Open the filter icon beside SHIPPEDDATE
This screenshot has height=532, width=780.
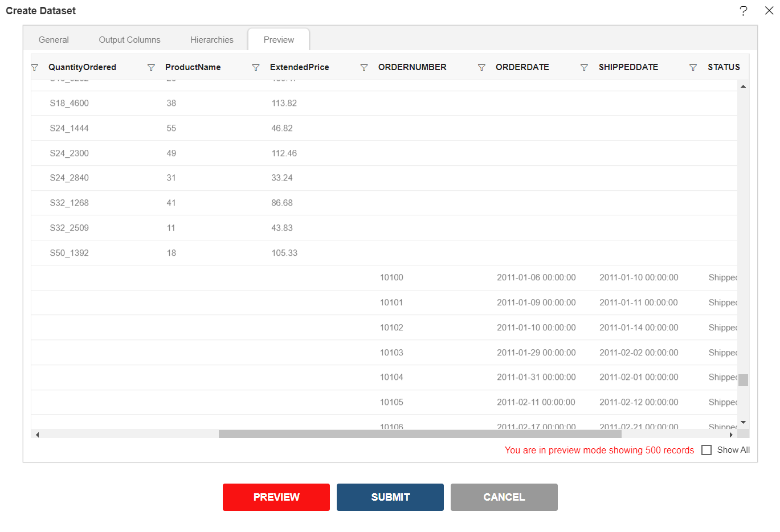point(584,67)
